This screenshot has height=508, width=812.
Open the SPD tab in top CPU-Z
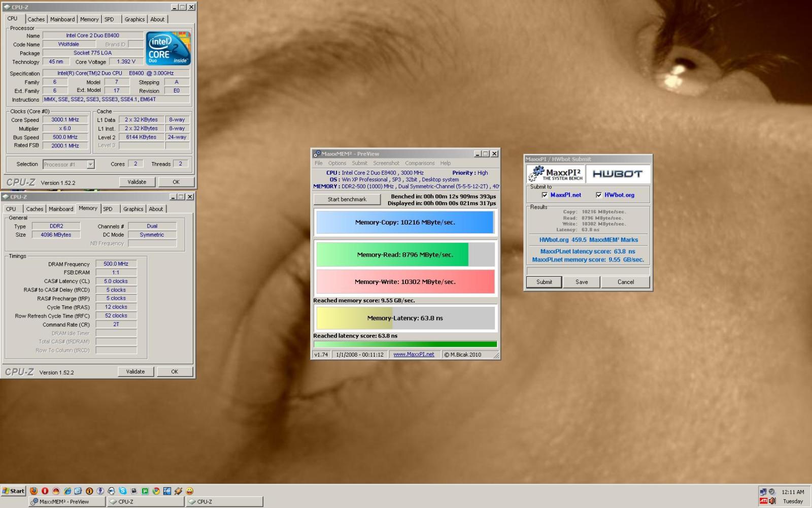109,19
